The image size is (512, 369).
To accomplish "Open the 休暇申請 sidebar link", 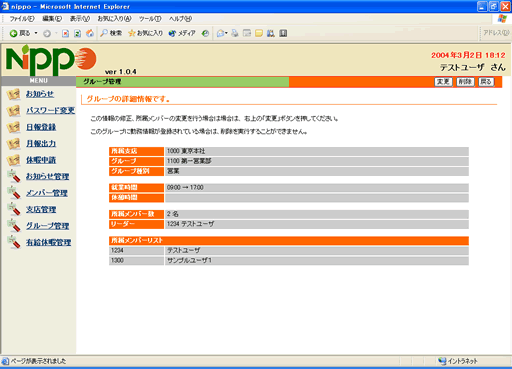I will [x=41, y=160].
